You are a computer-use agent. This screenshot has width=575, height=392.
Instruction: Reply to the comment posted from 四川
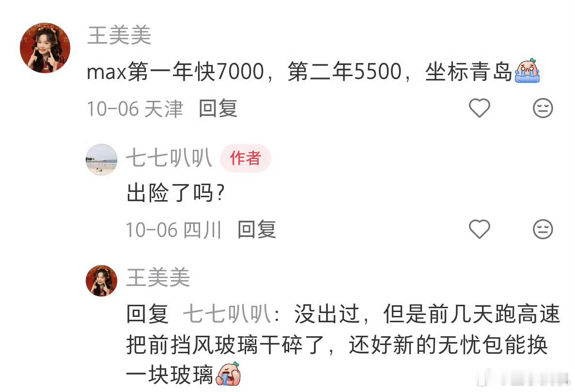[257, 230]
